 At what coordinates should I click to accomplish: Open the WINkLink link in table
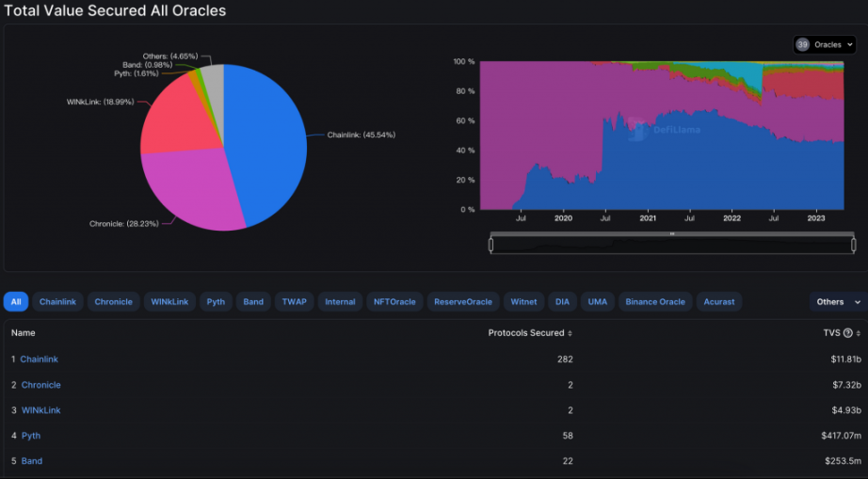(x=41, y=410)
